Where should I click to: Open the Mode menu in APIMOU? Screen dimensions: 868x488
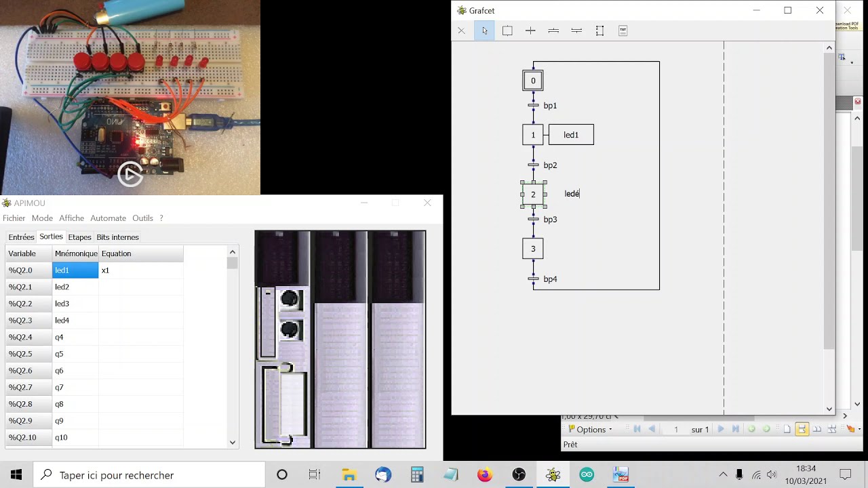tap(42, 218)
